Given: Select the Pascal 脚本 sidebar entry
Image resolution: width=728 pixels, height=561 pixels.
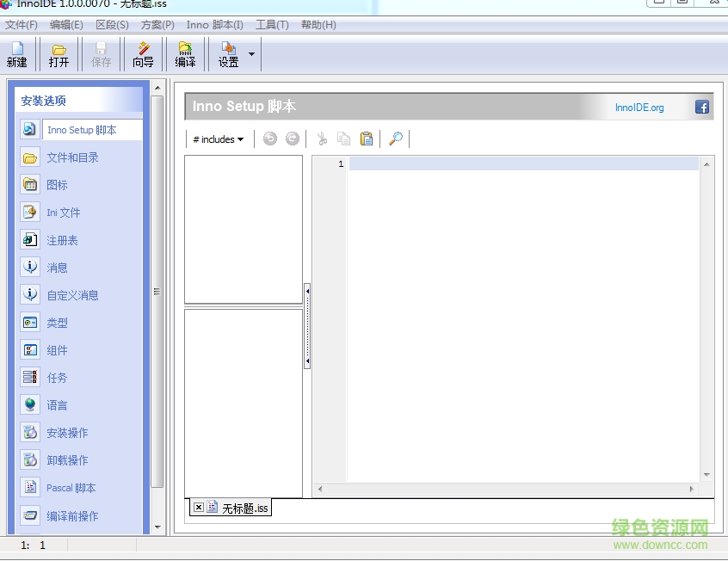Looking at the screenshot, I should point(71,488).
